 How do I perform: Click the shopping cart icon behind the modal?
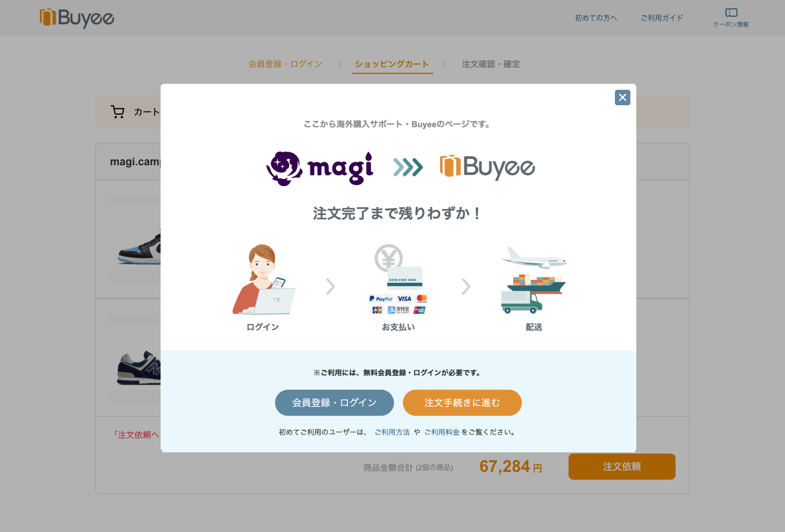[x=118, y=112]
